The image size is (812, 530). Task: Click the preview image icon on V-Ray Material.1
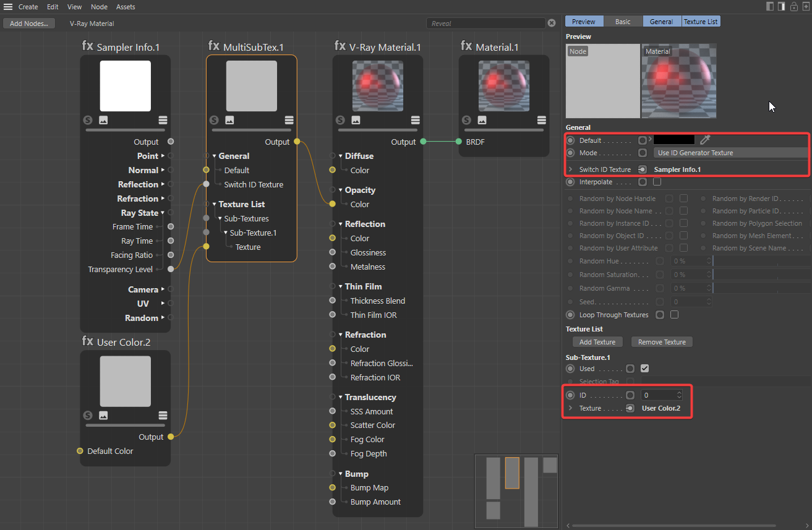pyautogui.click(x=356, y=120)
